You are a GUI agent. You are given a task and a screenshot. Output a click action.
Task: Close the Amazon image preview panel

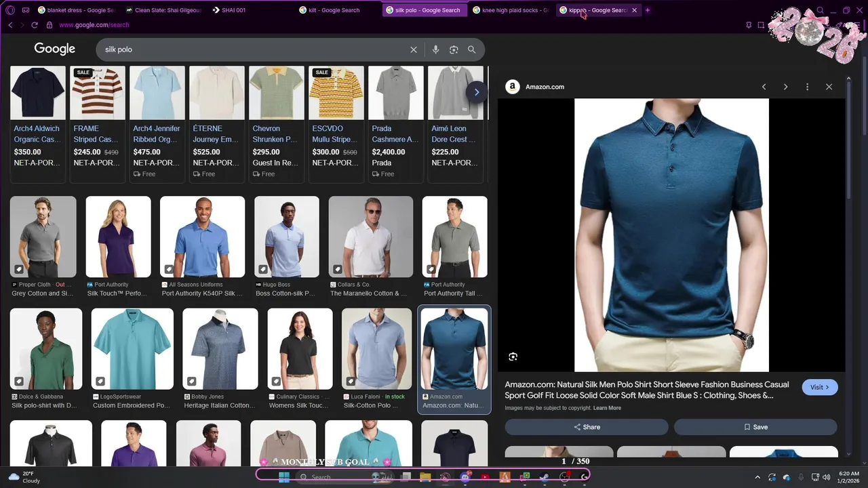click(829, 87)
